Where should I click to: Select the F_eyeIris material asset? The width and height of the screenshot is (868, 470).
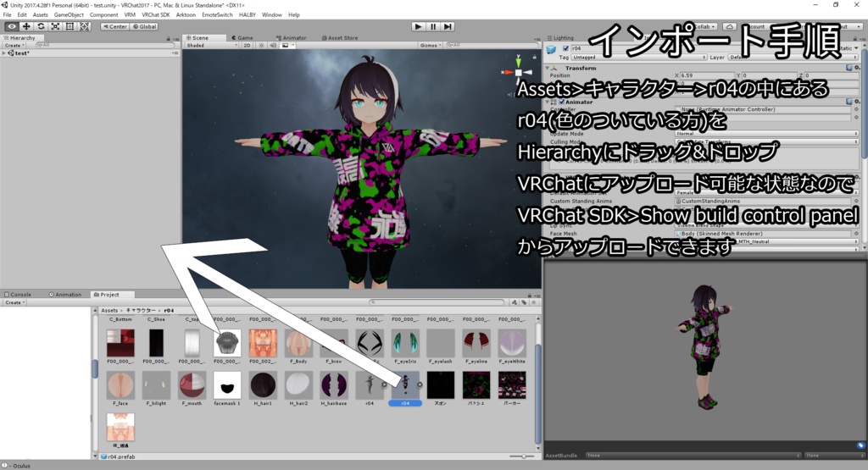(x=405, y=346)
